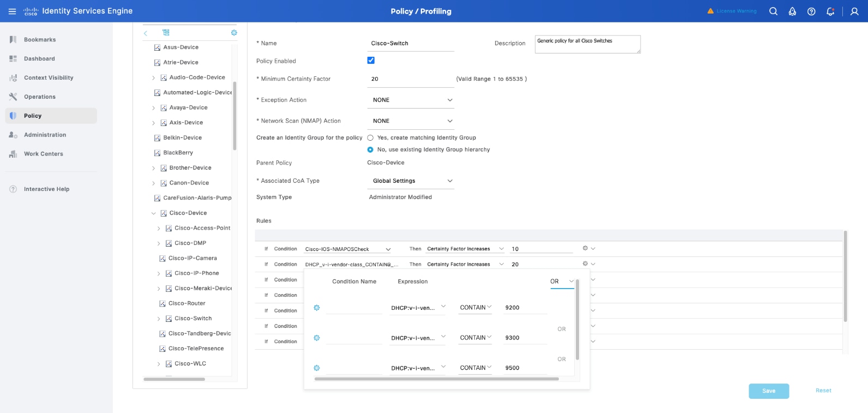Screen dimensions: 868x413
Task: Open the help question mark icon
Action: pos(811,11)
